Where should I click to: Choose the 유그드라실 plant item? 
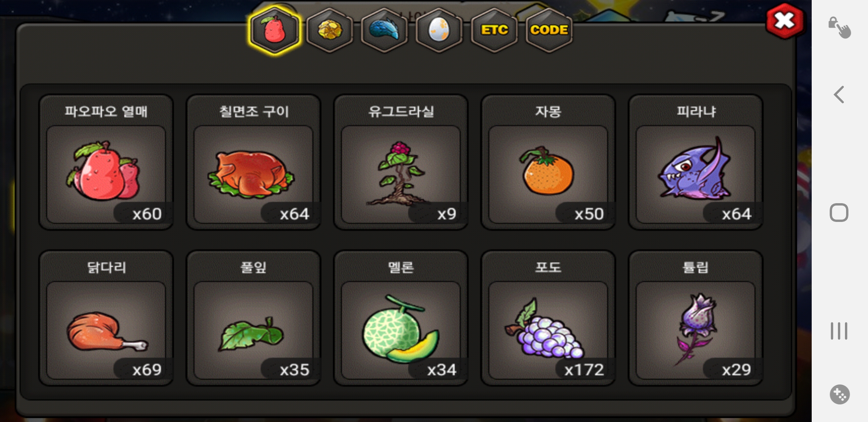pos(401,162)
